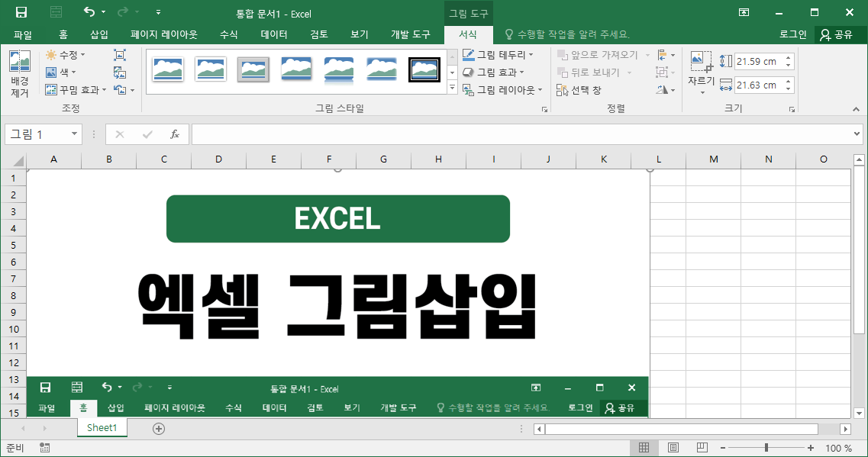Click the zoom slider handle
The image size is (868, 457).
click(766, 448)
